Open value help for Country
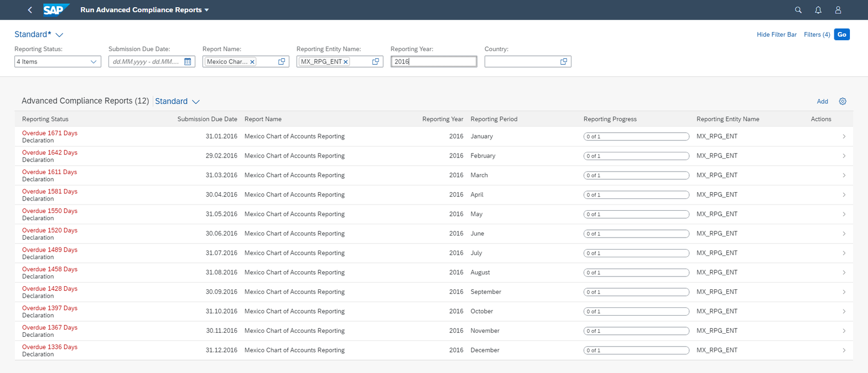This screenshot has width=868, height=373. coord(564,61)
